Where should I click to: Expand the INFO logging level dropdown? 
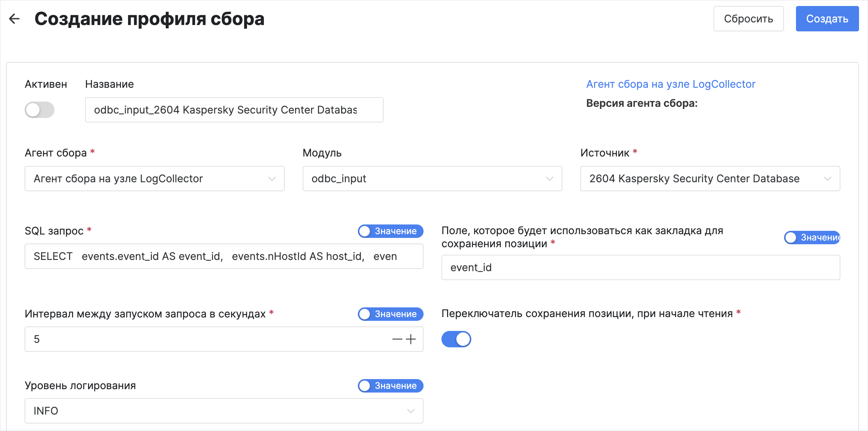pyautogui.click(x=224, y=411)
